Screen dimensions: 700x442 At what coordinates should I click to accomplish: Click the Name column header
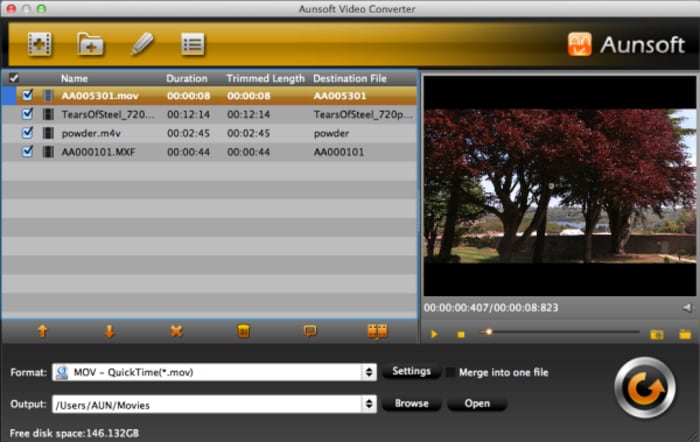(74, 79)
